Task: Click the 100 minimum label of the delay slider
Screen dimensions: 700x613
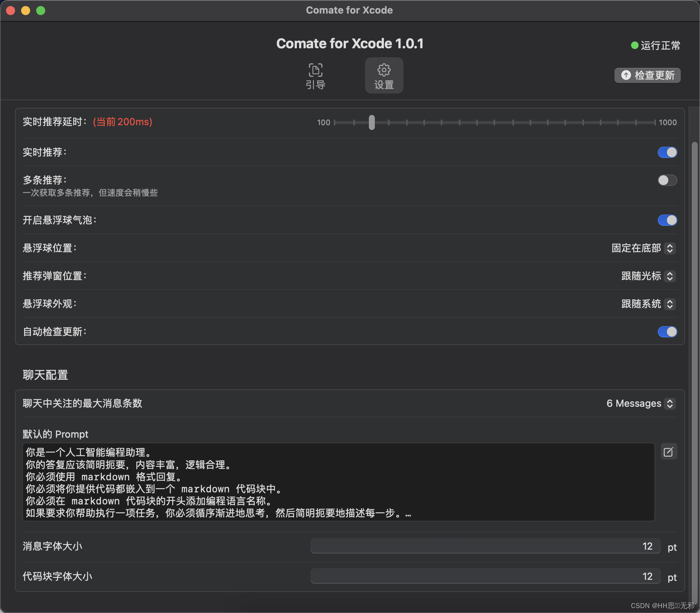Action: pos(324,123)
